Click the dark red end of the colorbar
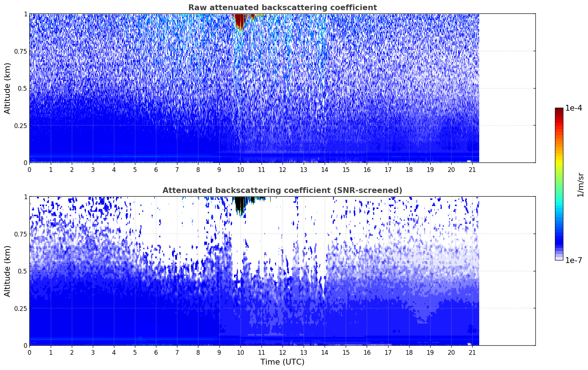This screenshot has width=588, height=370. (x=559, y=111)
